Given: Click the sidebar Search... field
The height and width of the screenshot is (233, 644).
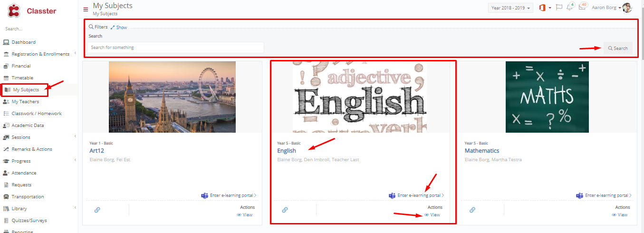Looking at the screenshot, I should pos(39,29).
